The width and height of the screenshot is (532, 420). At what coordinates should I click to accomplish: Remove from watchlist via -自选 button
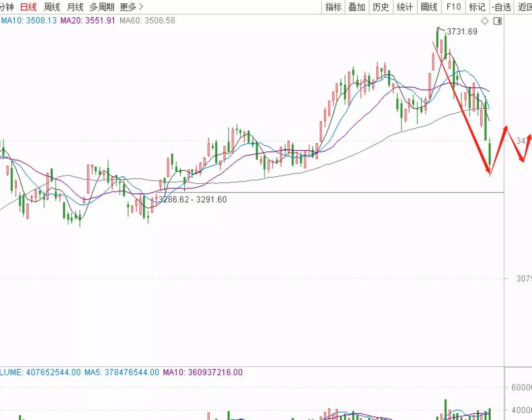pyautogui.click(x=501, y=7)
